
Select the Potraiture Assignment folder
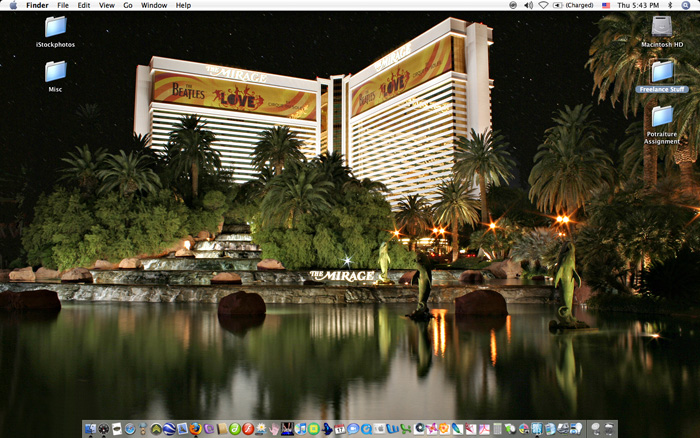point(662,125)
